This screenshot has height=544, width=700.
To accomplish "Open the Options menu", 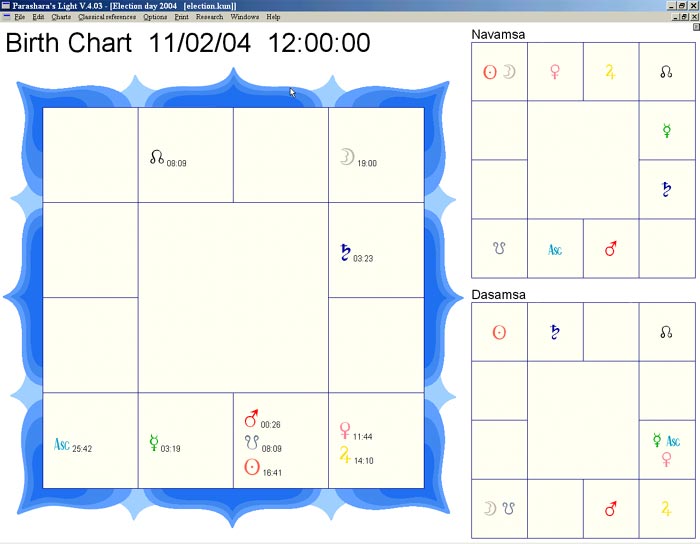I will pos(155,17).
